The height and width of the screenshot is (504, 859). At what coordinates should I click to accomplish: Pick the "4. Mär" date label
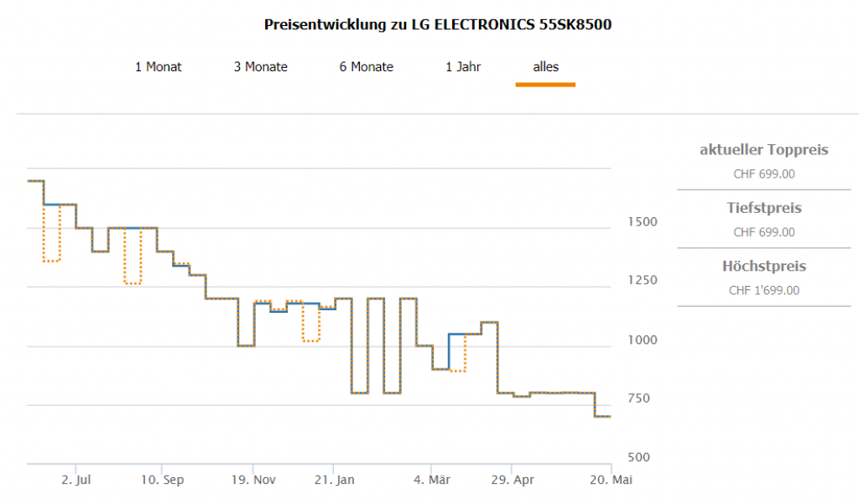click(x=432, y=481)
